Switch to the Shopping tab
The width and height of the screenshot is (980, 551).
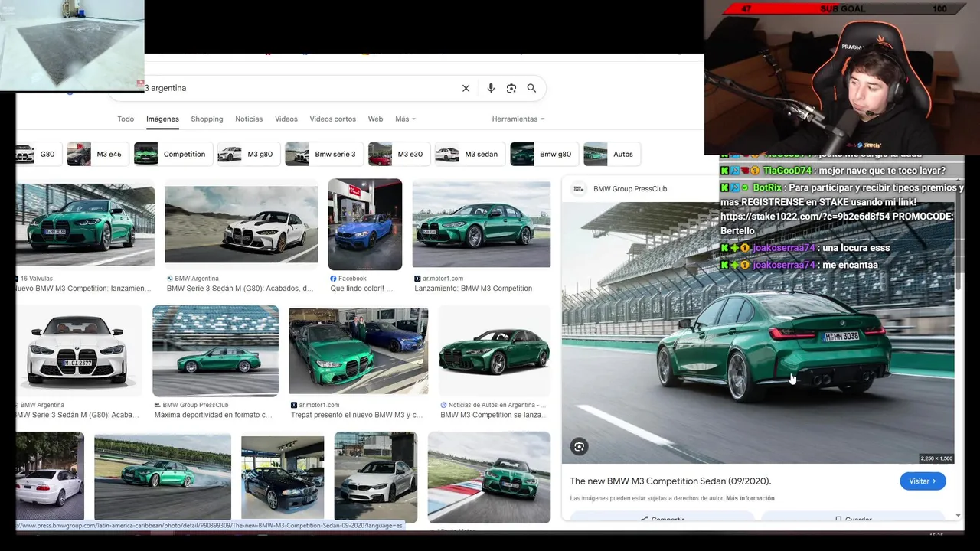tap(207, 119)
